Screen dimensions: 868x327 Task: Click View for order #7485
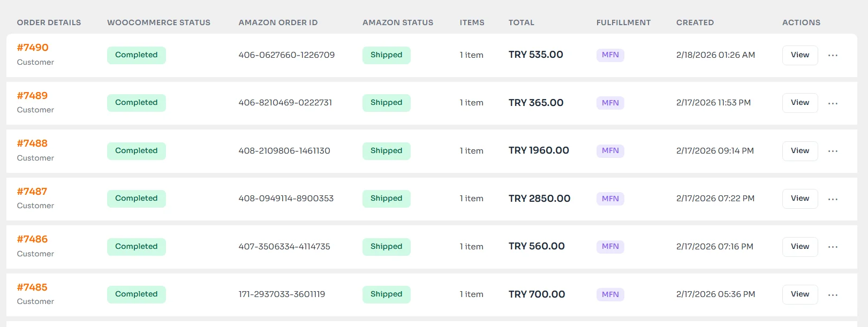799,294
